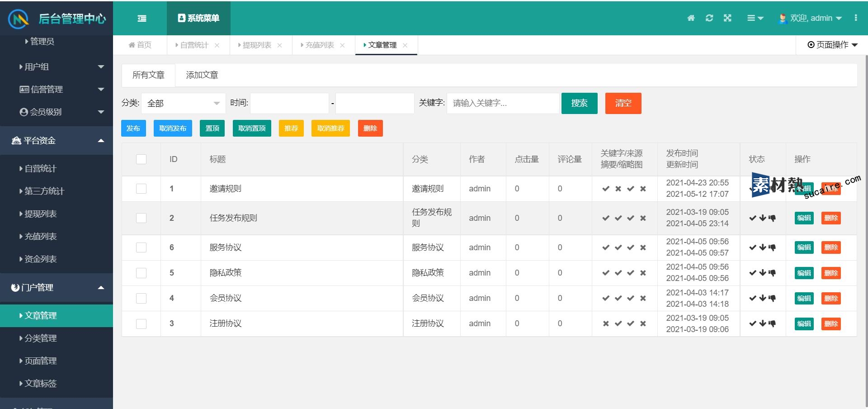Close the 提现列表 tab

pos(280,45)
